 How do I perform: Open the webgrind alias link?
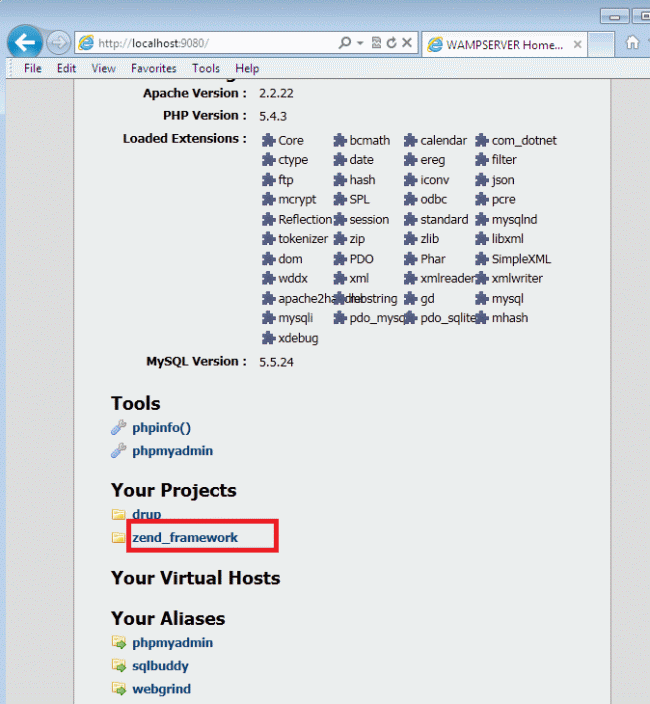(161, 689)
